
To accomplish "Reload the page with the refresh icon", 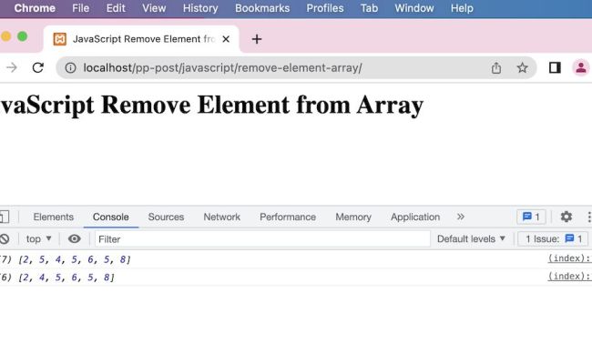I will tap(37, 68).
